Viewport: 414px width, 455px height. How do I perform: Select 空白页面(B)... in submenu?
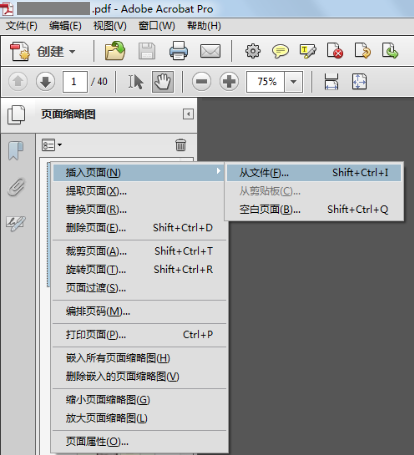coord(314,209)
